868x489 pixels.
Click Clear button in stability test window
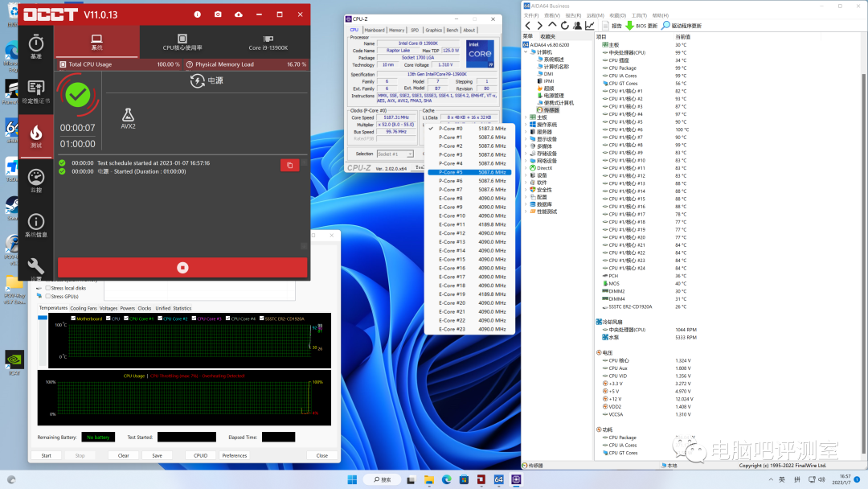pos(124,456)
